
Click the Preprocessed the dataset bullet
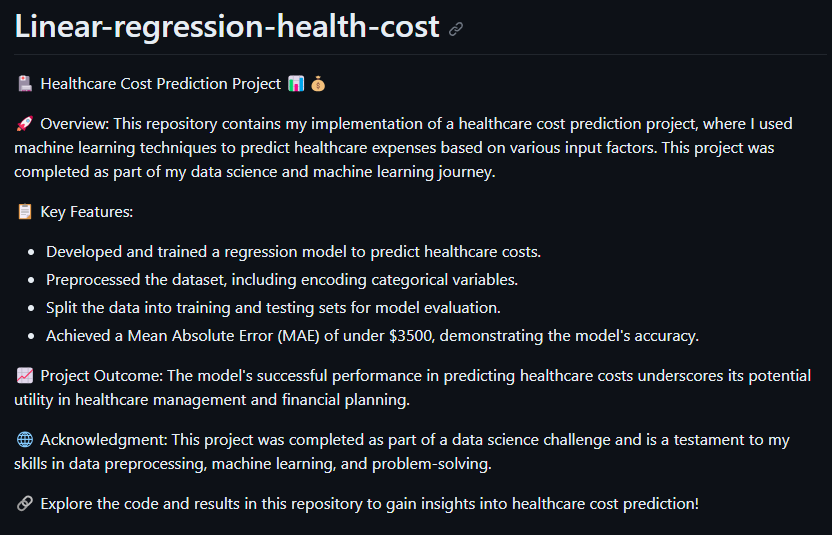[x=281, y=279]
